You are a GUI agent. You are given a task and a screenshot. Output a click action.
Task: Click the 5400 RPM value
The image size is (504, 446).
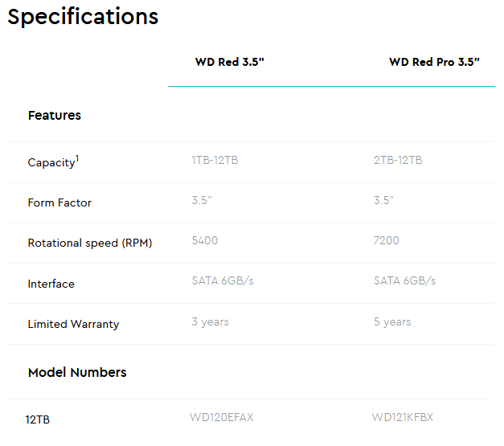pyautogui.click(x=205, y=240)
